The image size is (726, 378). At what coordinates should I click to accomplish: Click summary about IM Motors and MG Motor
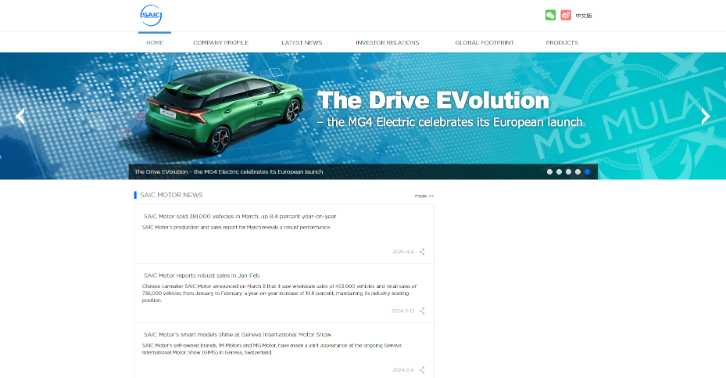[x=271, y=349]
